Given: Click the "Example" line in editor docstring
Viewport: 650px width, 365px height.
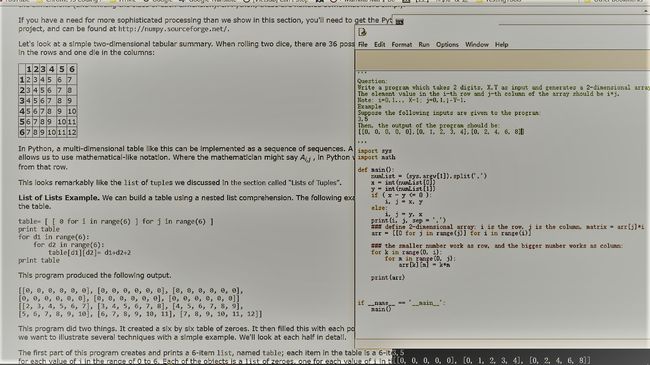Looking at the screenshot, I should click(x=369, y=107).
